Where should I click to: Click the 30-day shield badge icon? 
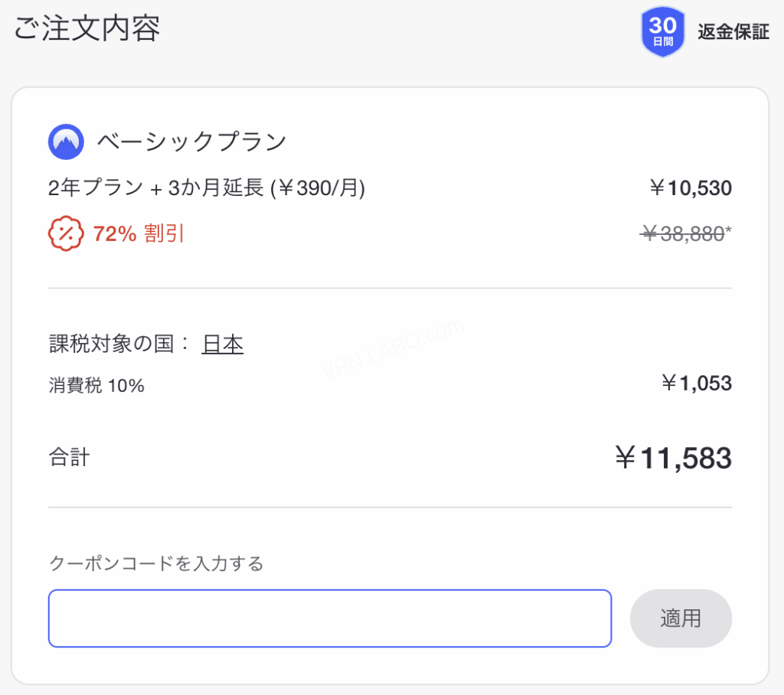pyautogui.click(x=661, y=32)
